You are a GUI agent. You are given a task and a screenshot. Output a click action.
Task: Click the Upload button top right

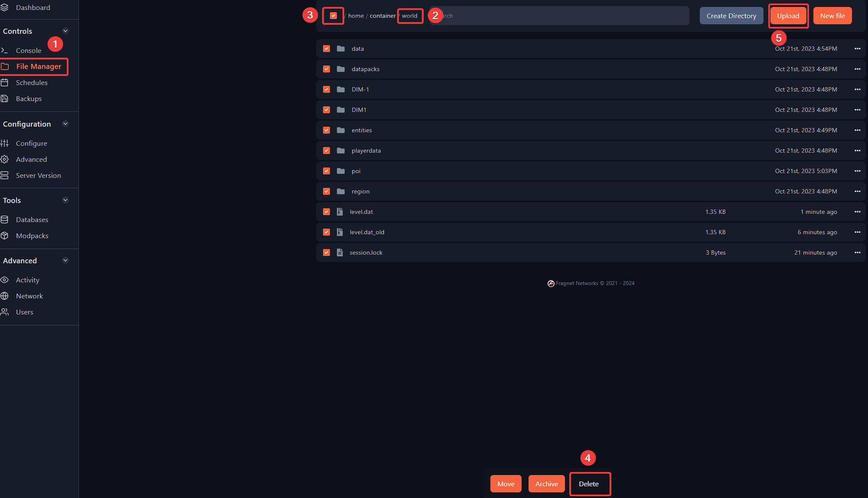tap(787, 15)
